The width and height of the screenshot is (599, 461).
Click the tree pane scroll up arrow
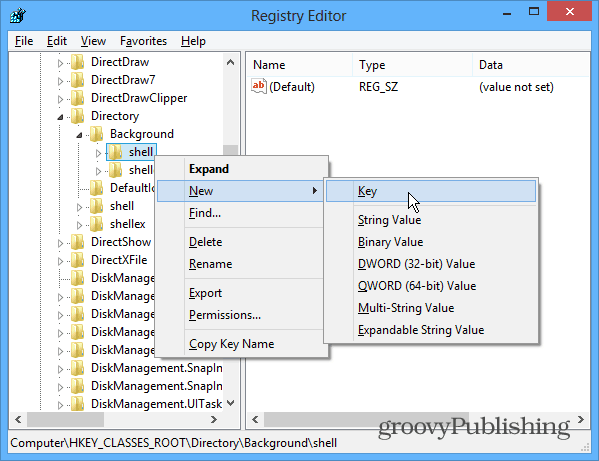(x=230, y=62)
